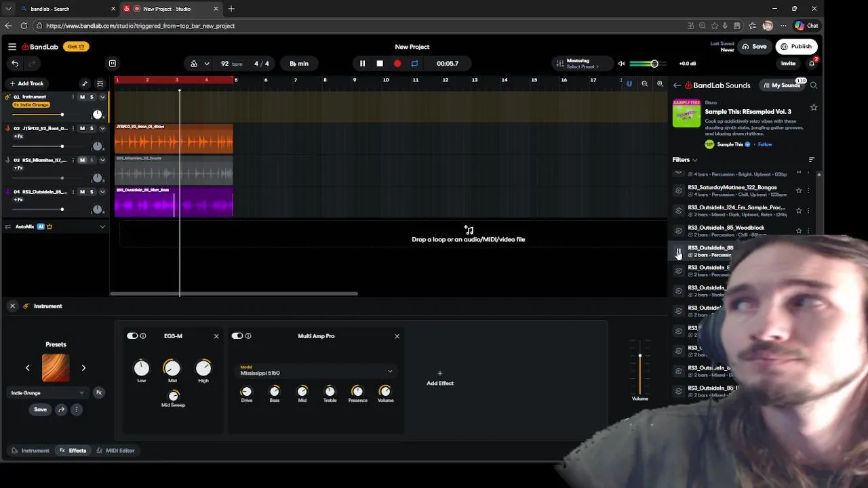Screen dimensions: 868x488
Task: Solo the 04 RS3_OutsideIn track
Action: (x=92, y=192)
